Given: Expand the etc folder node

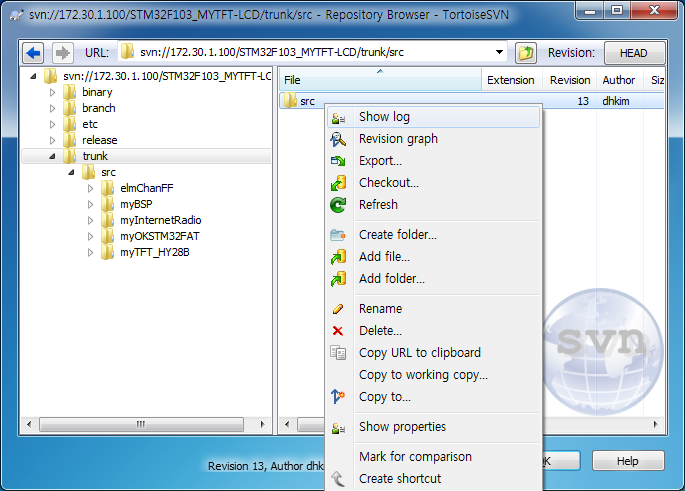Looking at the screenshot, I should (52, 124).
